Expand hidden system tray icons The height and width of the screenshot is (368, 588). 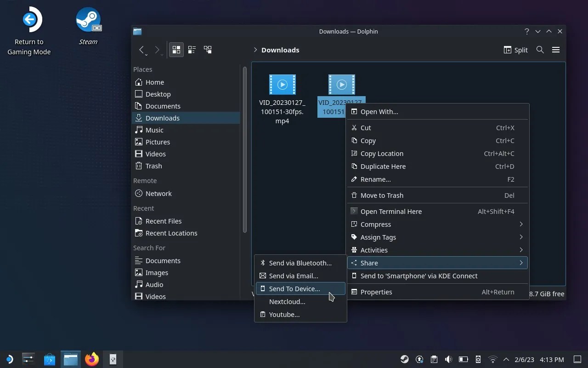pos(506,359)
